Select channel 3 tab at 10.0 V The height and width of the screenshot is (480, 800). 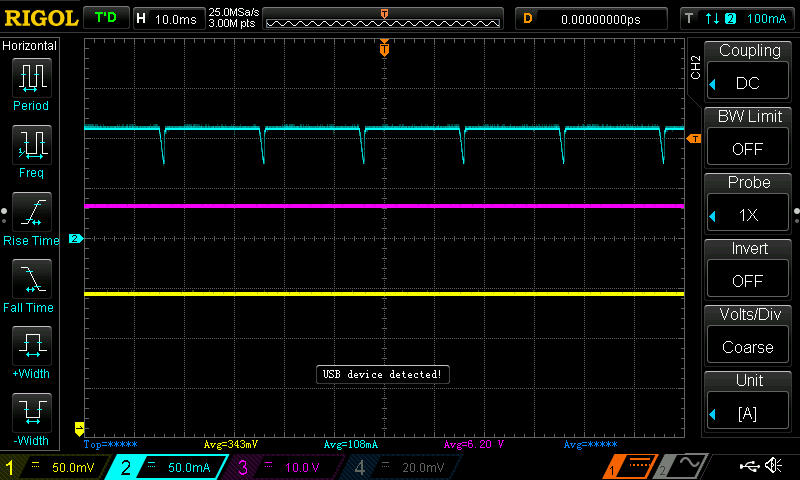tap(285, 467)
